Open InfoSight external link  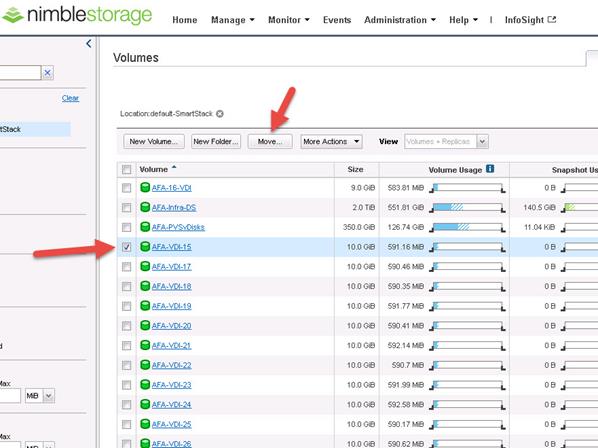[x=530, y=20]
